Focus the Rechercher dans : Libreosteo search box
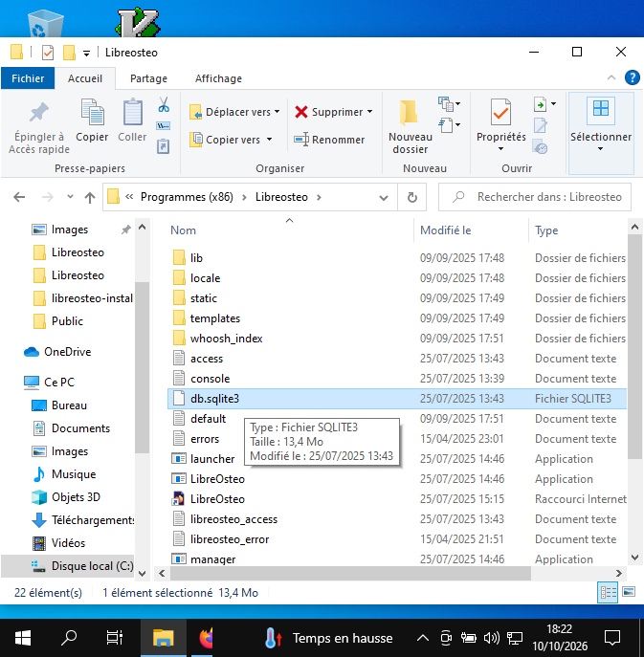 (x=535, y=197)
